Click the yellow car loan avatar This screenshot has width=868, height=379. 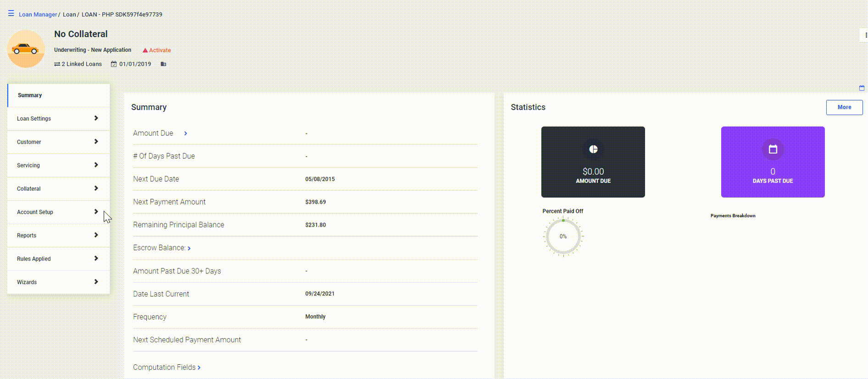pyautogui.click(x=26, y=49)
